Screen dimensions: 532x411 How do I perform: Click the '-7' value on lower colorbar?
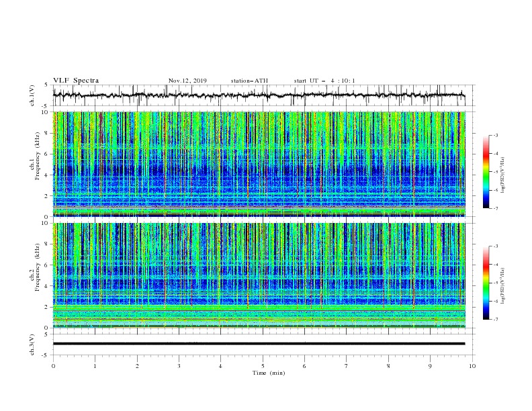[x=495, y=319]
